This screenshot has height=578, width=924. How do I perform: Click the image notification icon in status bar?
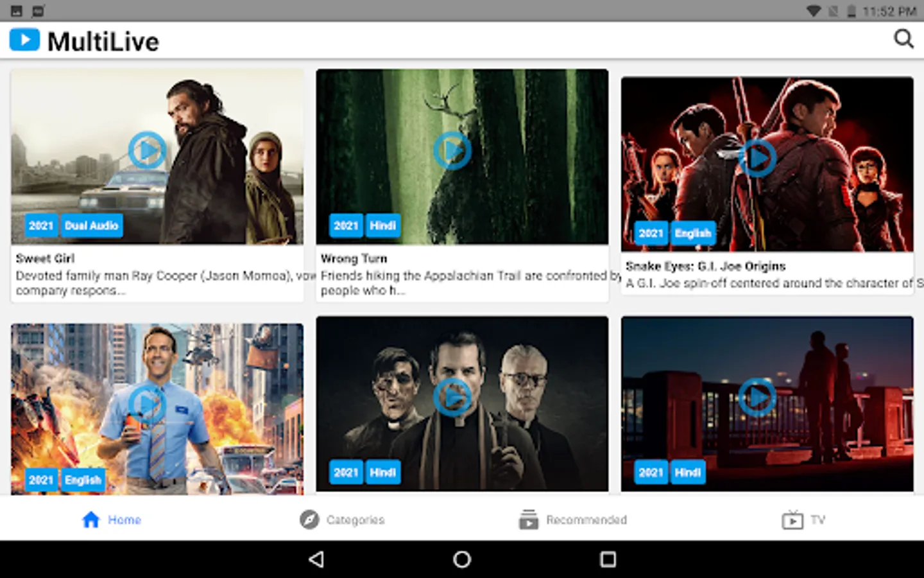click(x=17, y=11)
